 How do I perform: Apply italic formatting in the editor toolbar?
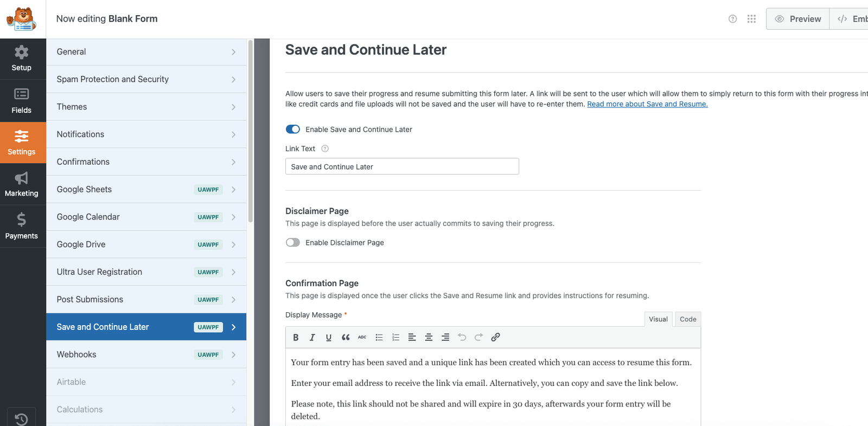click(x=312, y=337)
